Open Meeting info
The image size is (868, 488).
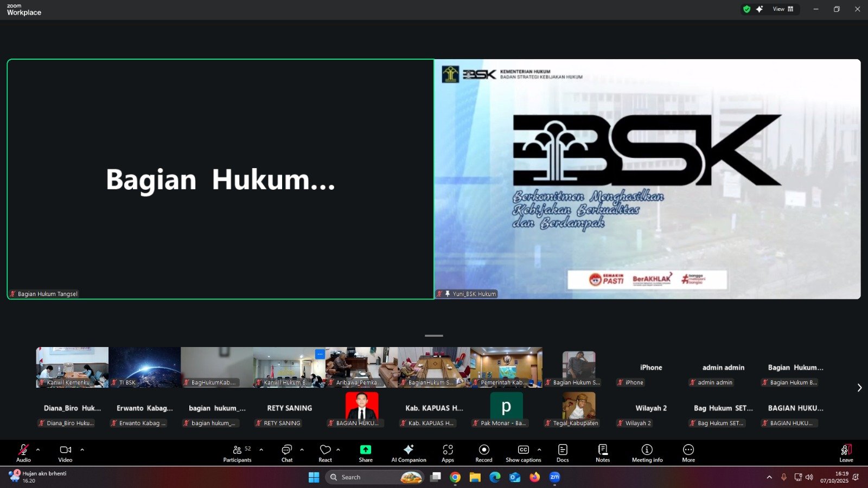pos(647,453)
